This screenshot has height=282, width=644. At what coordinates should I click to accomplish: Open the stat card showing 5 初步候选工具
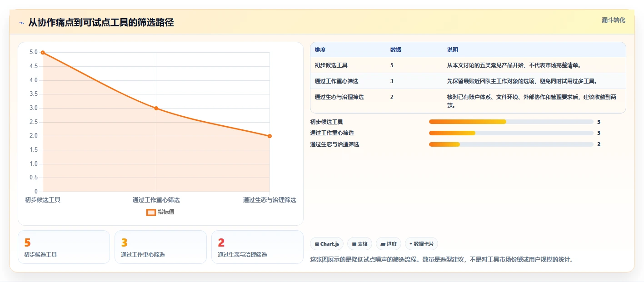coord(64,247)
